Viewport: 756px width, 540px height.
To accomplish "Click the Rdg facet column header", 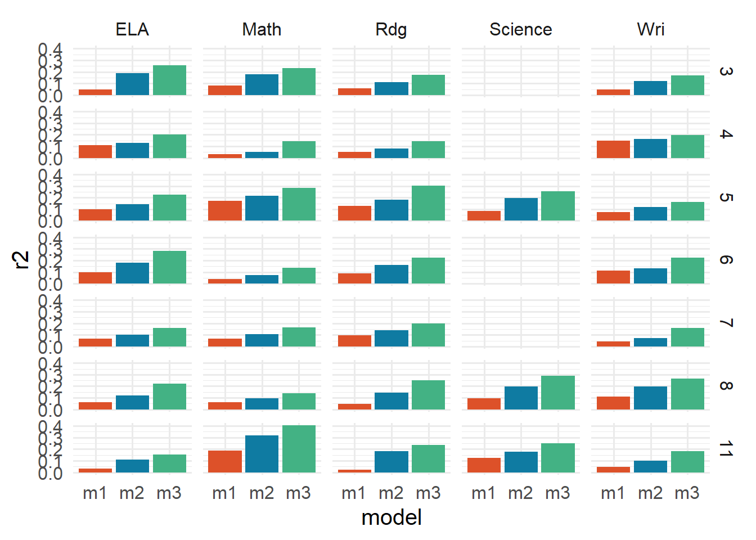I will 391,29.
